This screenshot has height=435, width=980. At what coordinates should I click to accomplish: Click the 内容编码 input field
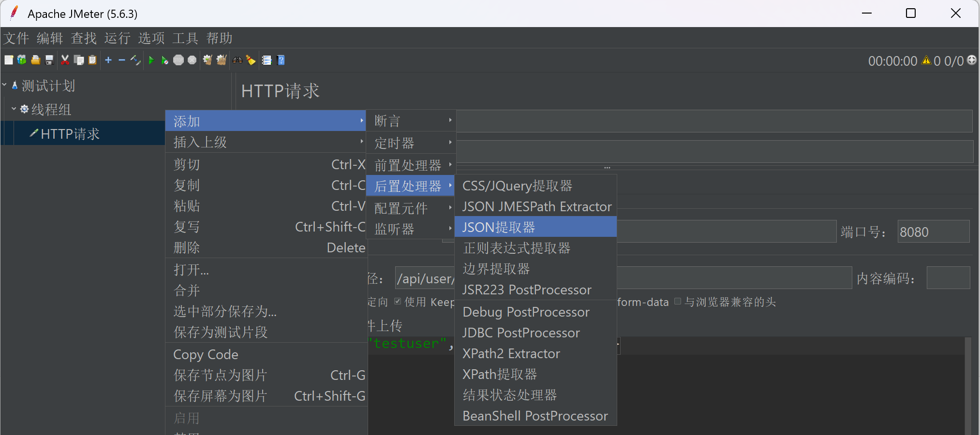pyautogui.click(x=948, y=278)
